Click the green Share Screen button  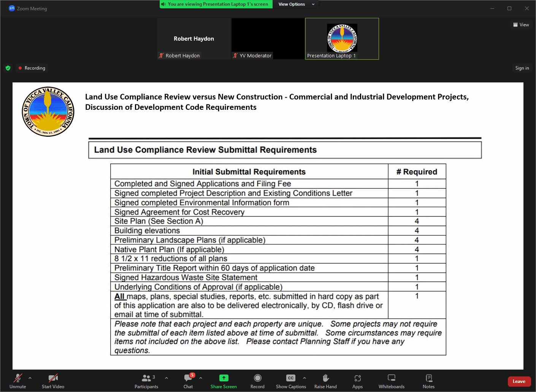pos(224,381)
